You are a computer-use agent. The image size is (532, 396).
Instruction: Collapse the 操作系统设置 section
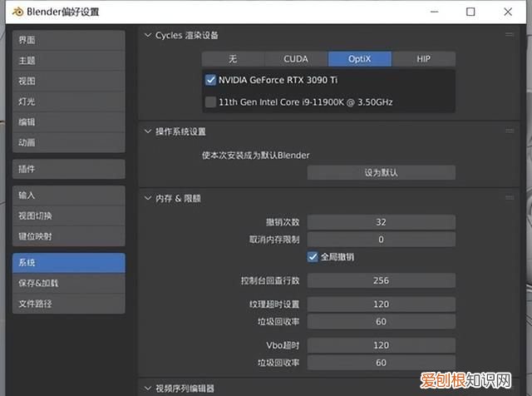coord(148,131)
